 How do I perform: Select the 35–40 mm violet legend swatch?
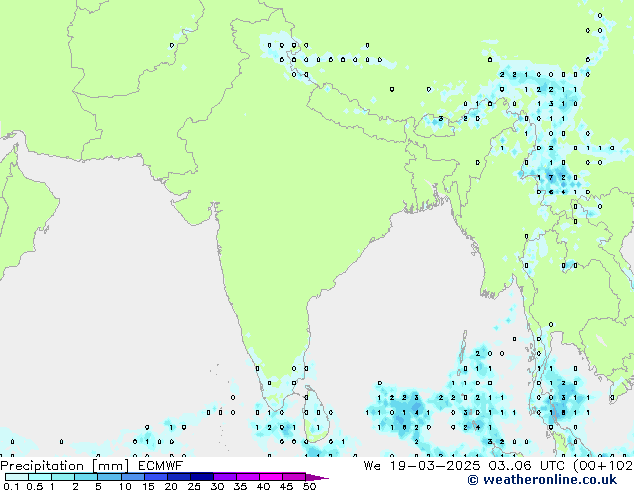[248, 477]
